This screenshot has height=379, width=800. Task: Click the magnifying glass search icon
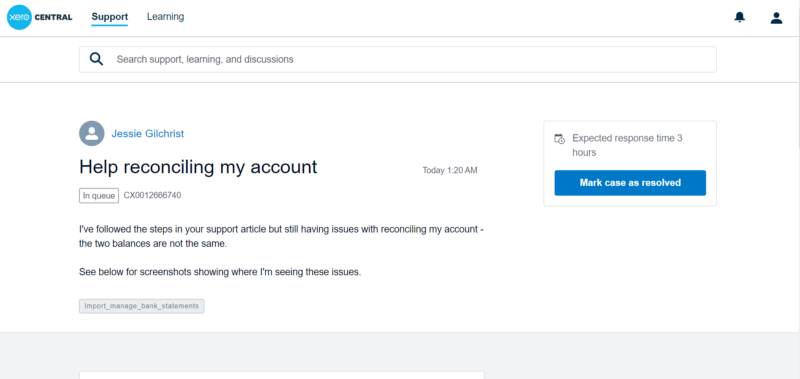pyautogui.click(x=96, y=59)
